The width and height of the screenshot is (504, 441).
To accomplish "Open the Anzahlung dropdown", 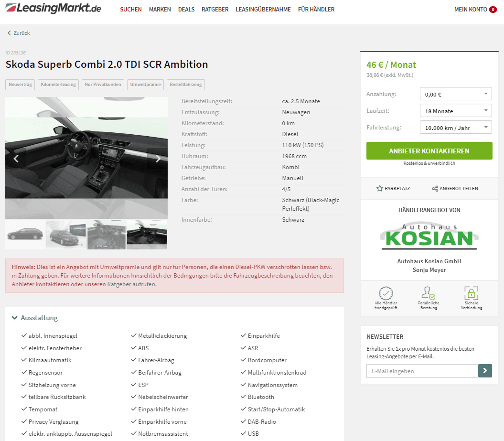I will point(456,94).
